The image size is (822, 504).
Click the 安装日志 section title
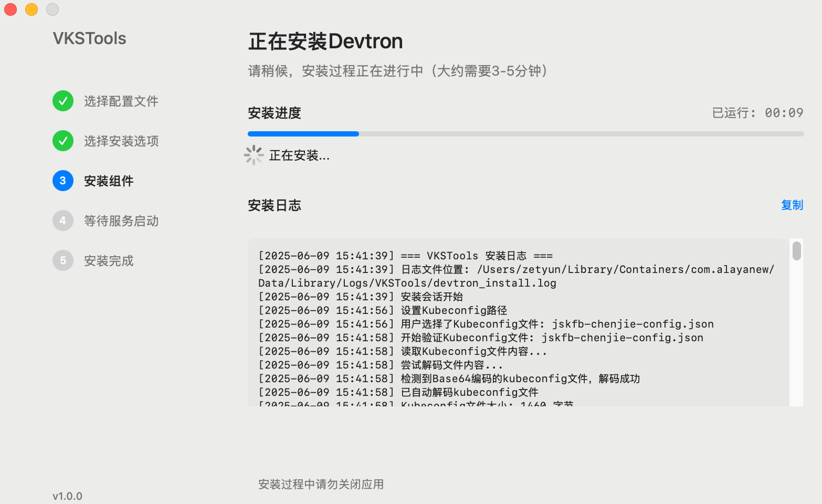click(x=275, y=206)
